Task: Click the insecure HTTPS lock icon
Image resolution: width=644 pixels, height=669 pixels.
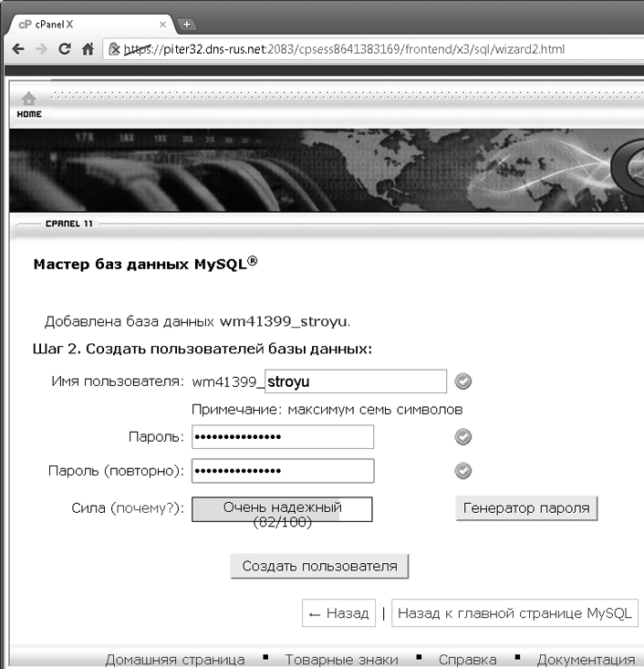Action: 114,49
